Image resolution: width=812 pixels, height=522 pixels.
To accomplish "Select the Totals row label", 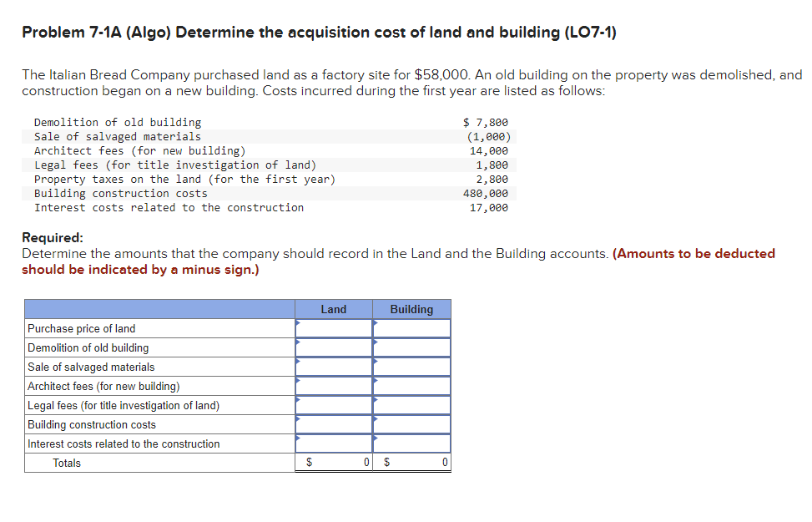I will pyautogui.click(x=68, y=462).
